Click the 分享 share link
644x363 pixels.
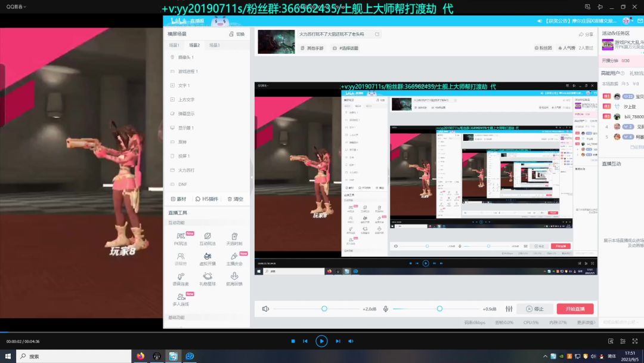[x=586, y=34]
